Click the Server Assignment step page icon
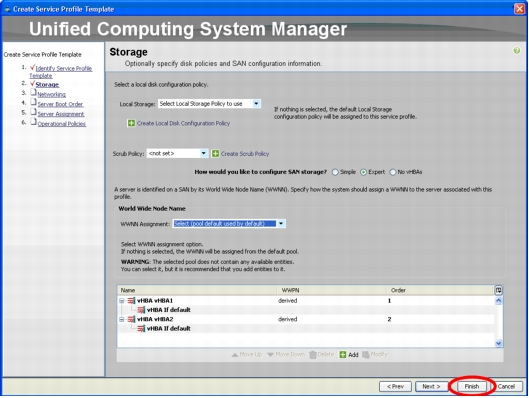The width and height of the screenshot is (529, 398). [x=33, y=112]
